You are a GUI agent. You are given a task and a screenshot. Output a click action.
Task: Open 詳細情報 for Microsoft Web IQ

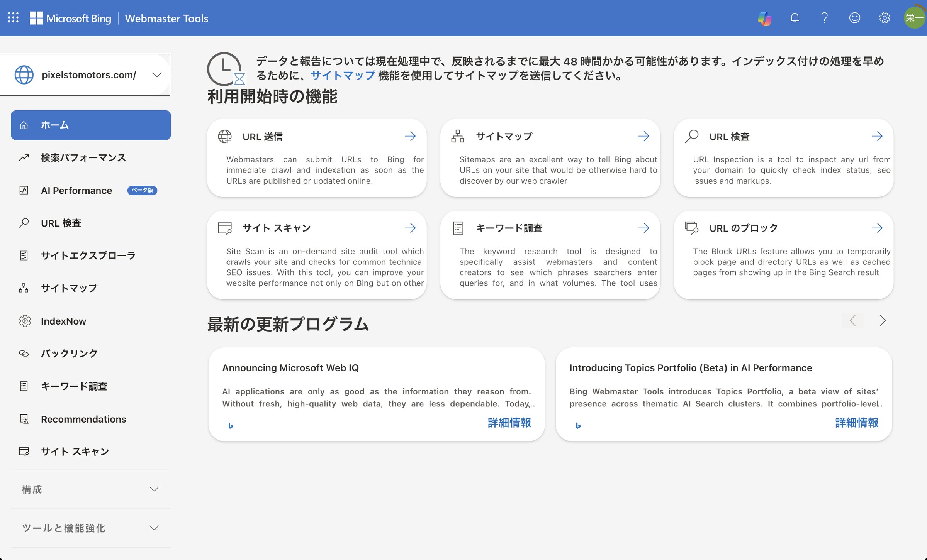pyautogui.click(x=509, y=423)
